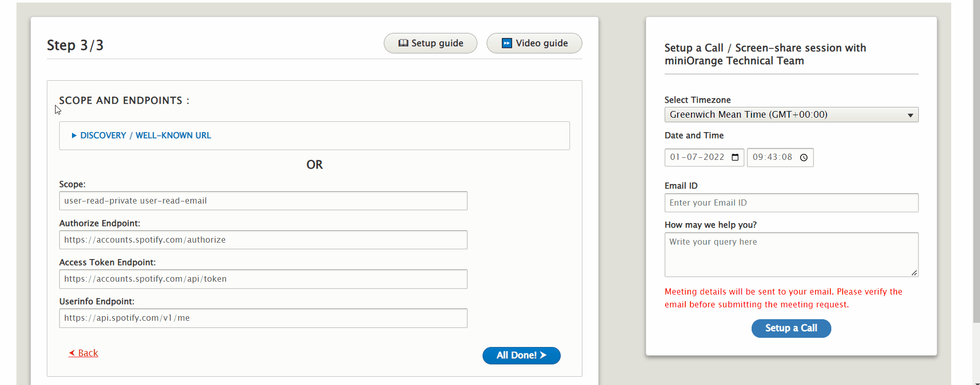Open the Select Timezone dropdown

pos(791,115)
